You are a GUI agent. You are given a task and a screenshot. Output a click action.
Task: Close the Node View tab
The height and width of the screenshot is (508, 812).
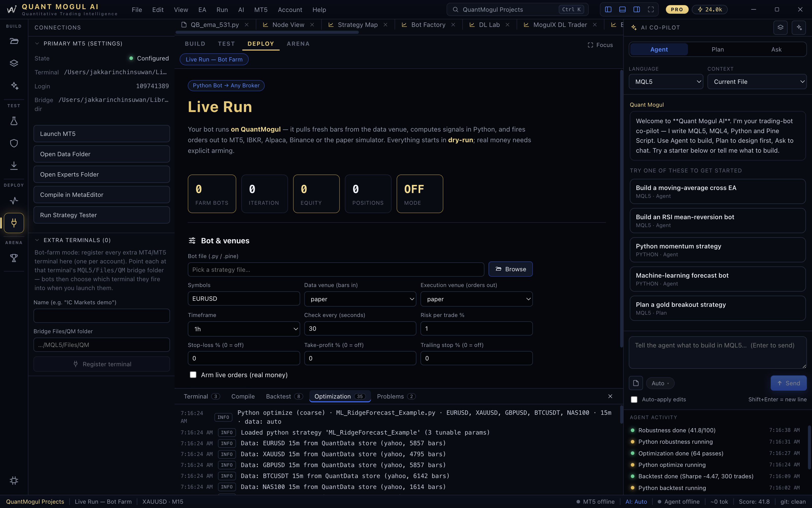(x=312, y=25)
